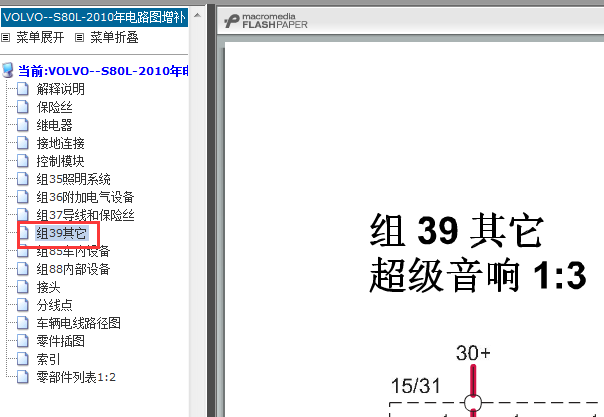Collapse all menus via 菜单折叠
The image size is (604, 417).
pos(114,38)
